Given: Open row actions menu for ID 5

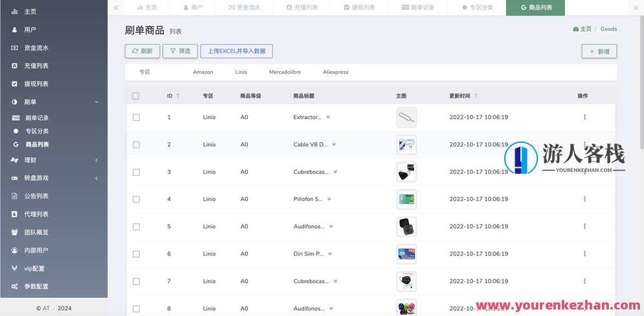Looking at the screenshot, I should click(x=584, y=226).
